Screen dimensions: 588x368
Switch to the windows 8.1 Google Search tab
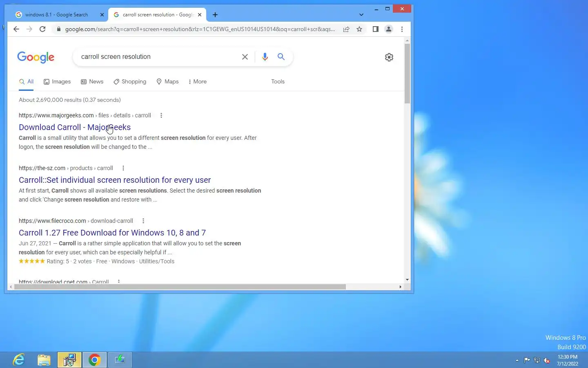[56, 15]
